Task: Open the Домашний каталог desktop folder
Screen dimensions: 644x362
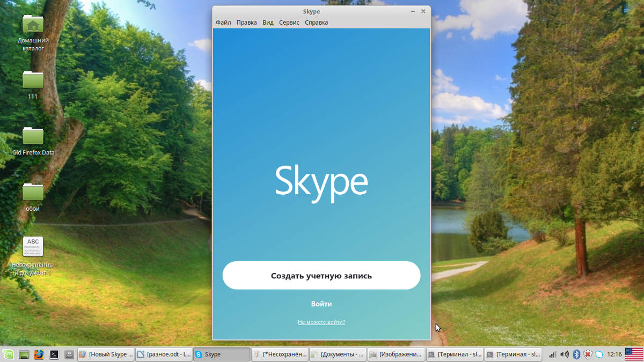Action: tap(33, 33)
